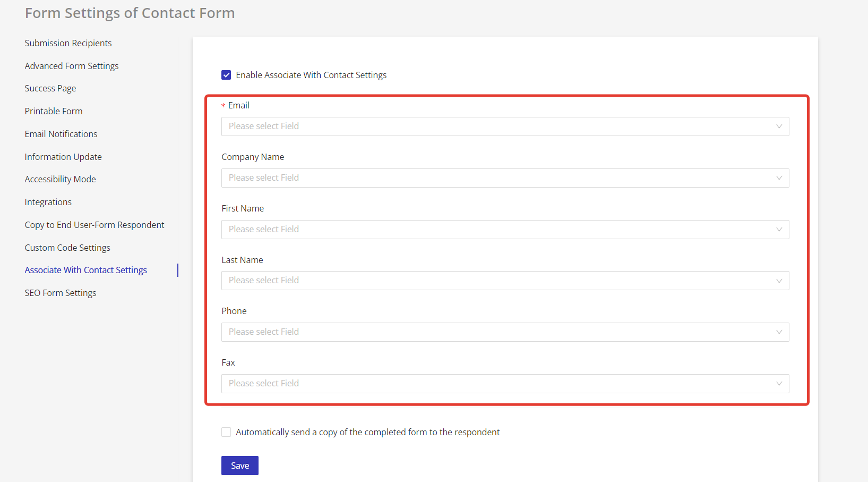Open the Phone field dropdown
The image size is (868, 482).
[504, 332]
